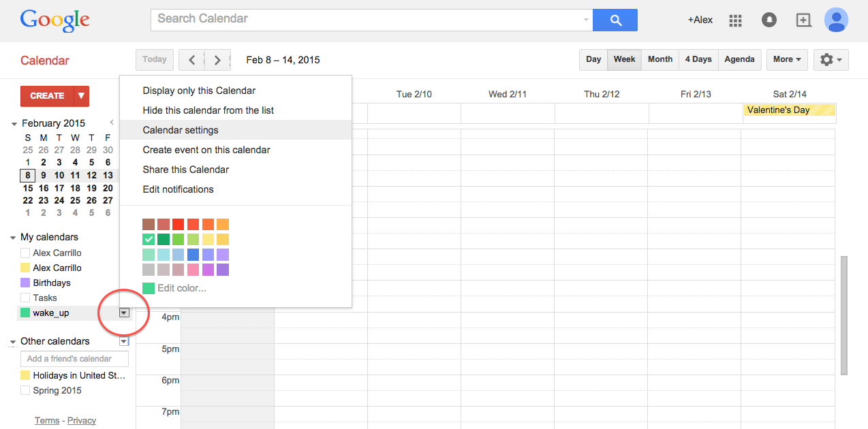The image size is (868, 429).
Task: Click the Add a friend's calendar field
Action: [x=75, y=359]
